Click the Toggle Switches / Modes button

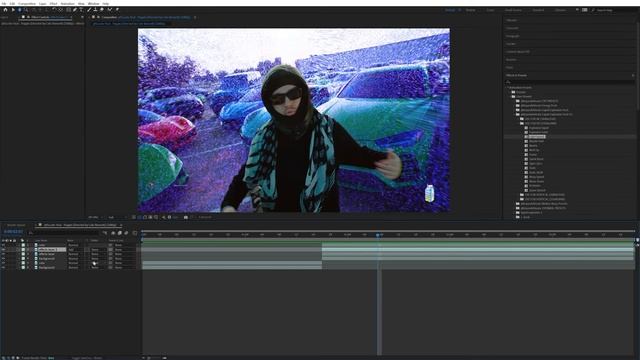pos(87,358)
